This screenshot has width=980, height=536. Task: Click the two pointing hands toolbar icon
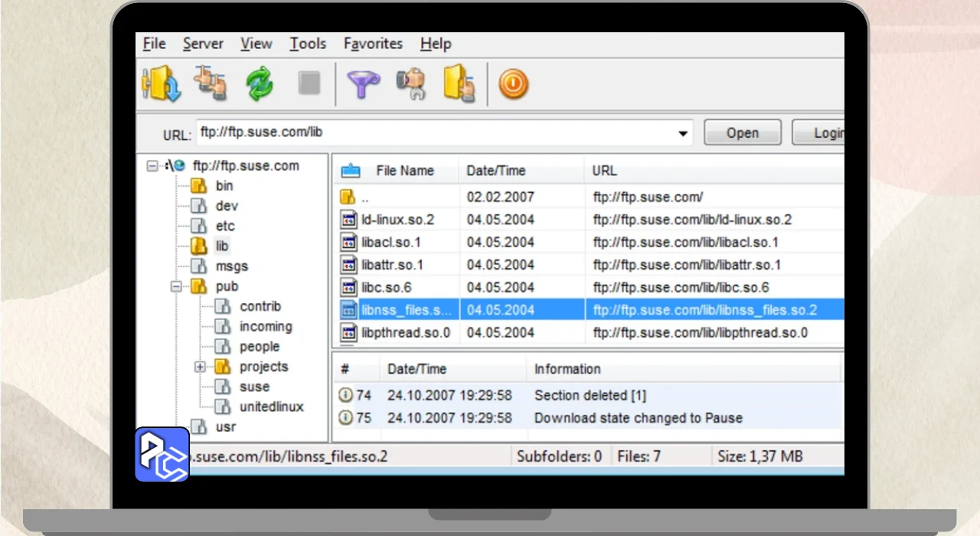[210, 83]
